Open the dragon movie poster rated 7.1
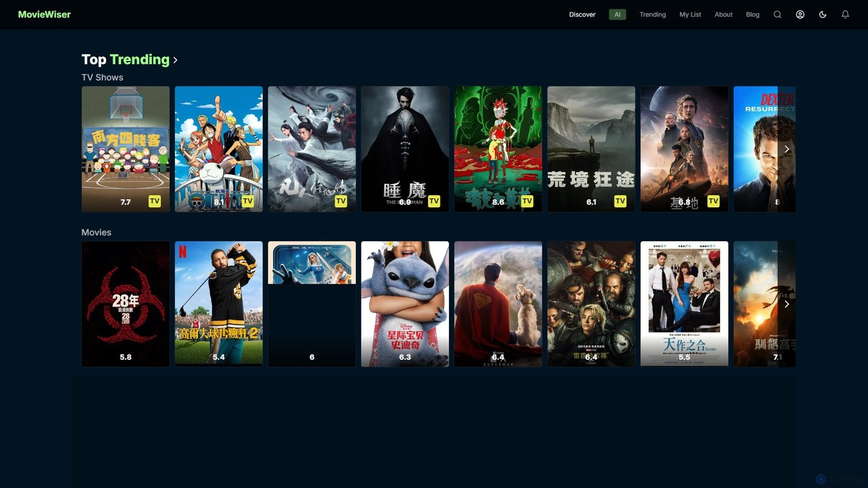 tap(756, 304)
